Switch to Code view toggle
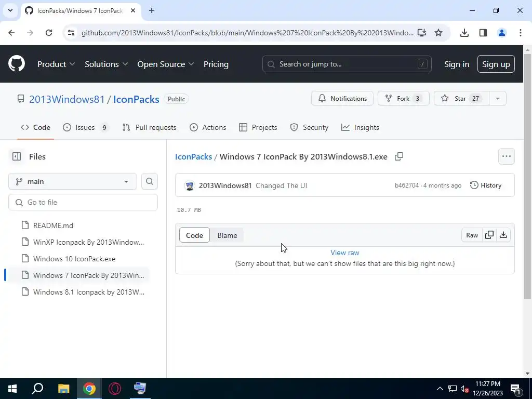This screenshot has width=532, height=399. (194, 235)
